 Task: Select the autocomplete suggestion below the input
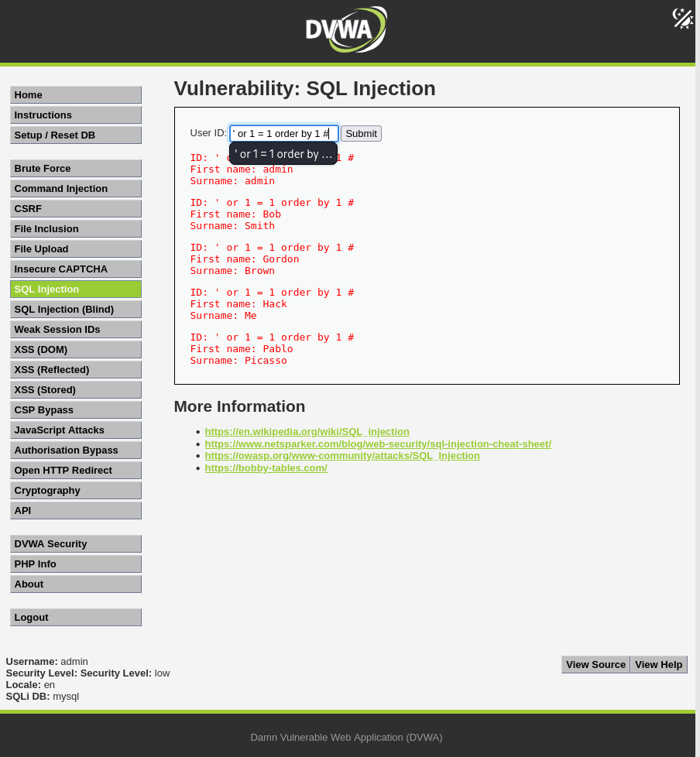point(283,153)
